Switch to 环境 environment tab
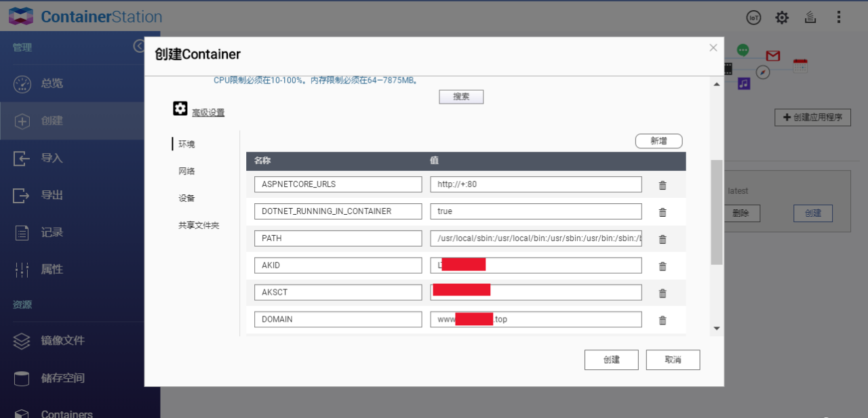Viewport: 868px width, 418px height. [x=186, y=144]
